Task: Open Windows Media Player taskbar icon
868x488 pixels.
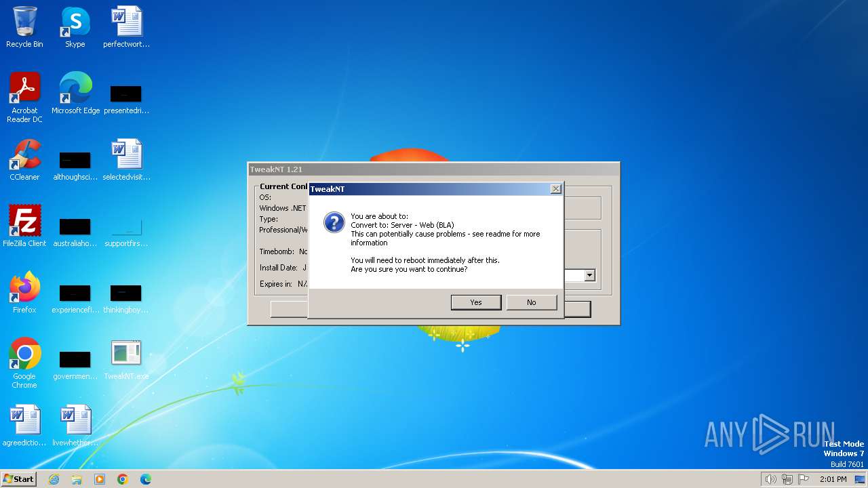Action: pos(100,479)
